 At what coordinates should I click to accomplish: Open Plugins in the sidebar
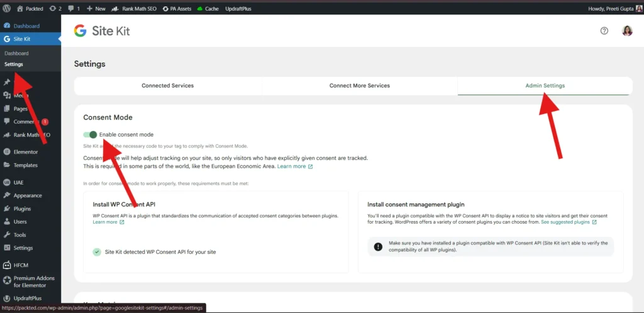pyautogui.click(x=22, y=208)
